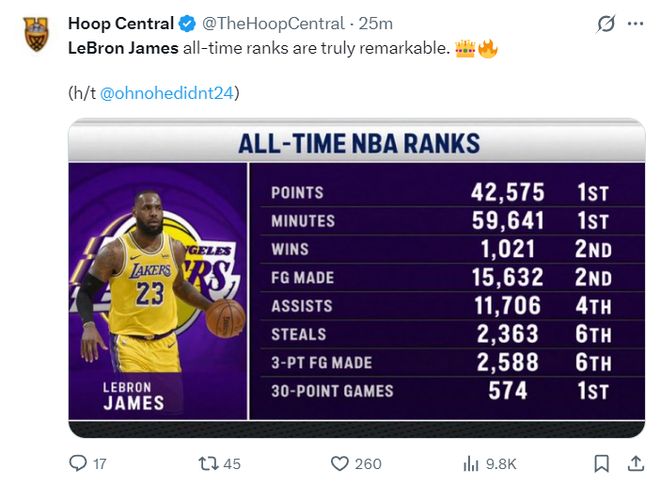Screen dimensions: 660x486
Task: Open the three-dot more options menu
Action: pyautogui.click(x=635, y=23)
